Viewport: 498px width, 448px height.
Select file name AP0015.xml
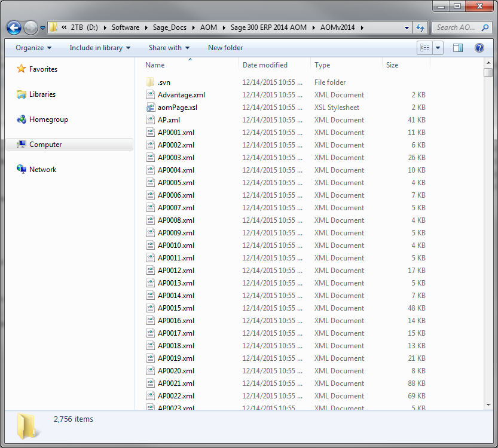[176, 308]
